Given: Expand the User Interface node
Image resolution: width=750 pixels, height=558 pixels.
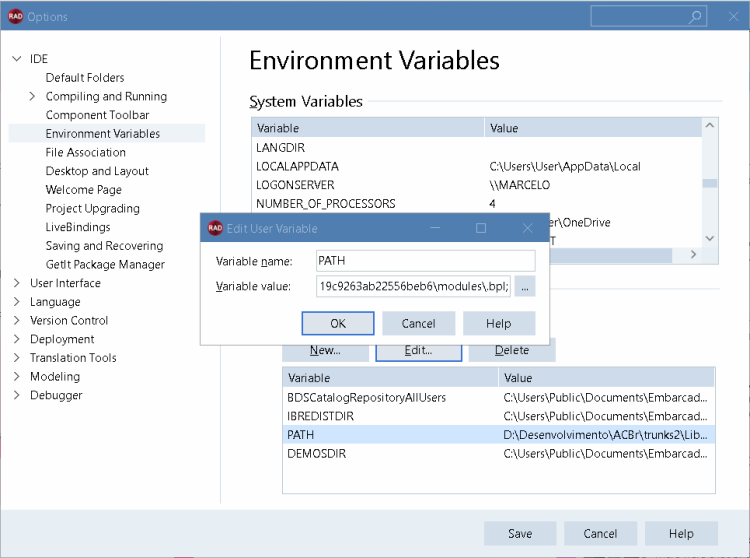Looking at the screenshot, I should click(x=17, y=283).
